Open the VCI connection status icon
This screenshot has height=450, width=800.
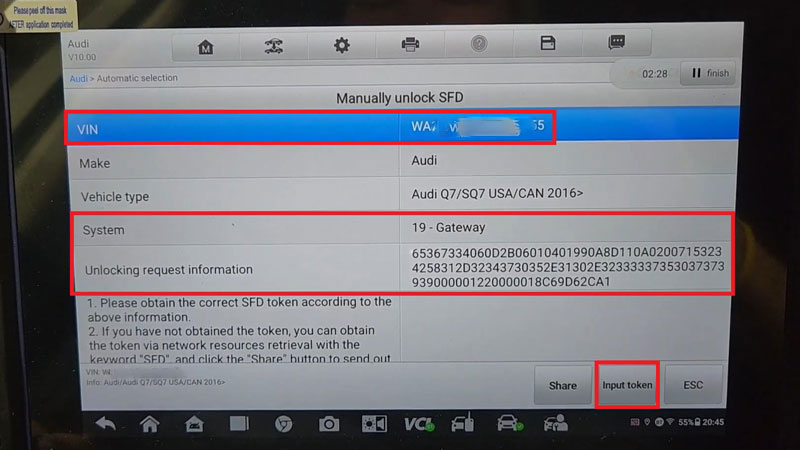tap(419, 424)
